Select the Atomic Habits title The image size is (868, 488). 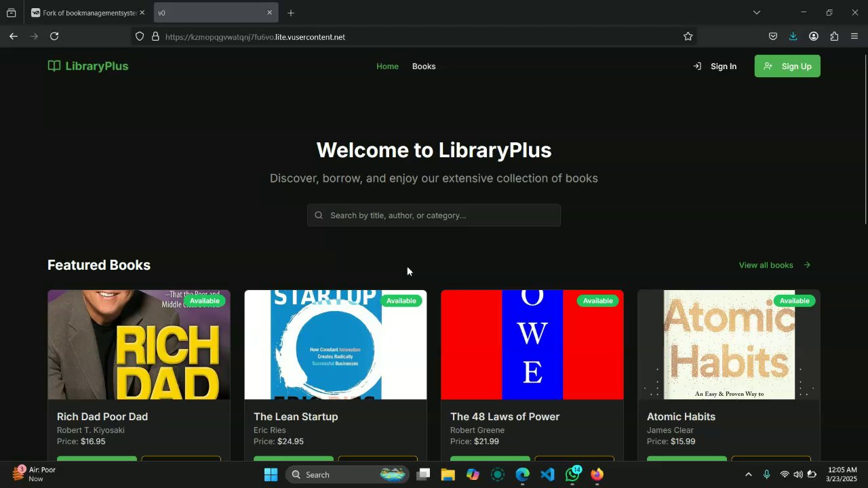[x=681, y=417]
